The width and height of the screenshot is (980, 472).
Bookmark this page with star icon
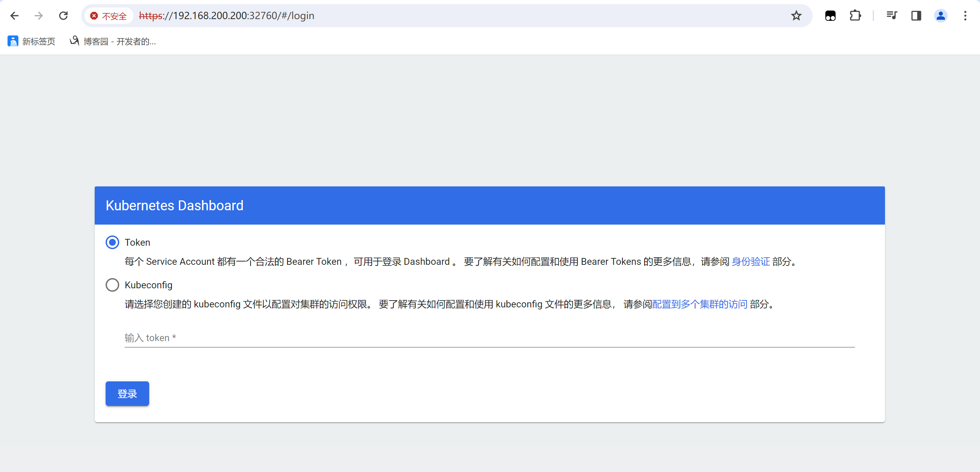(796, 16)
